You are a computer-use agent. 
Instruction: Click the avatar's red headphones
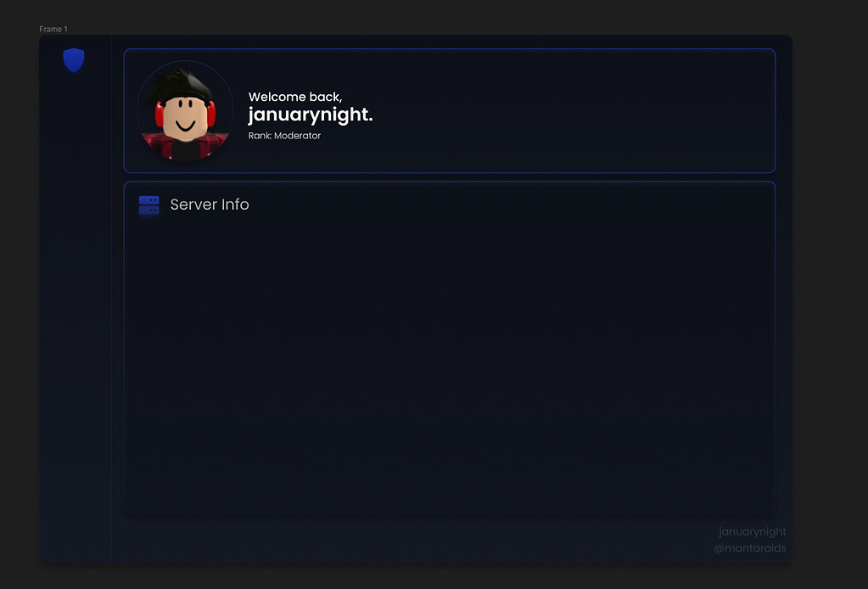(212, 113)
